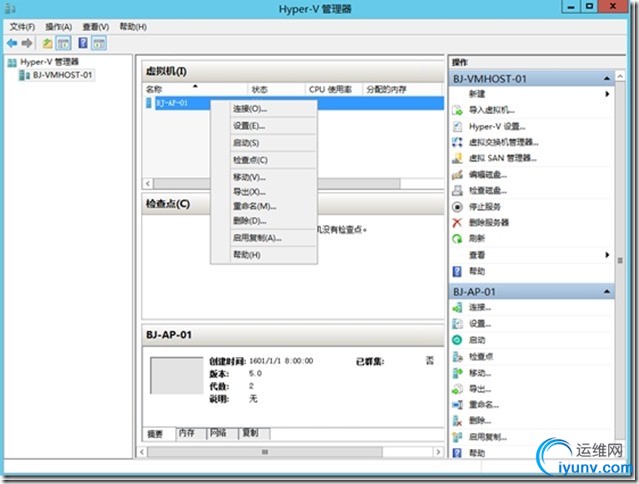639x484 pixels.
Task: Open the 操作(A) menu
Action: click(x=59, y=27)
